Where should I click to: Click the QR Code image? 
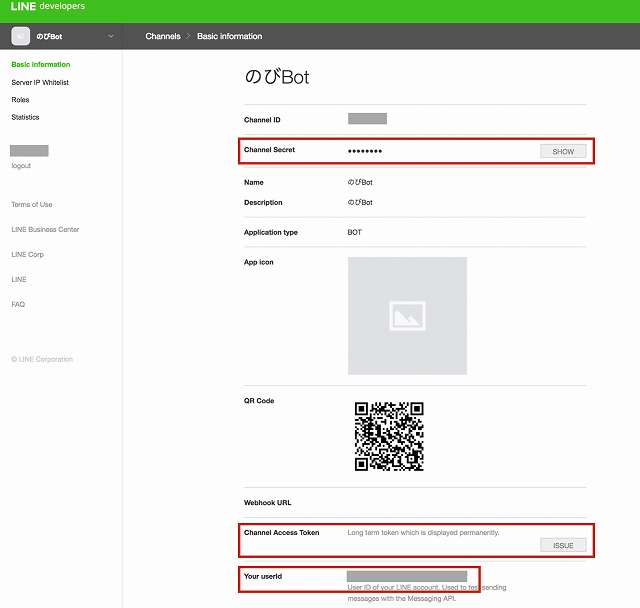point(389,436)
